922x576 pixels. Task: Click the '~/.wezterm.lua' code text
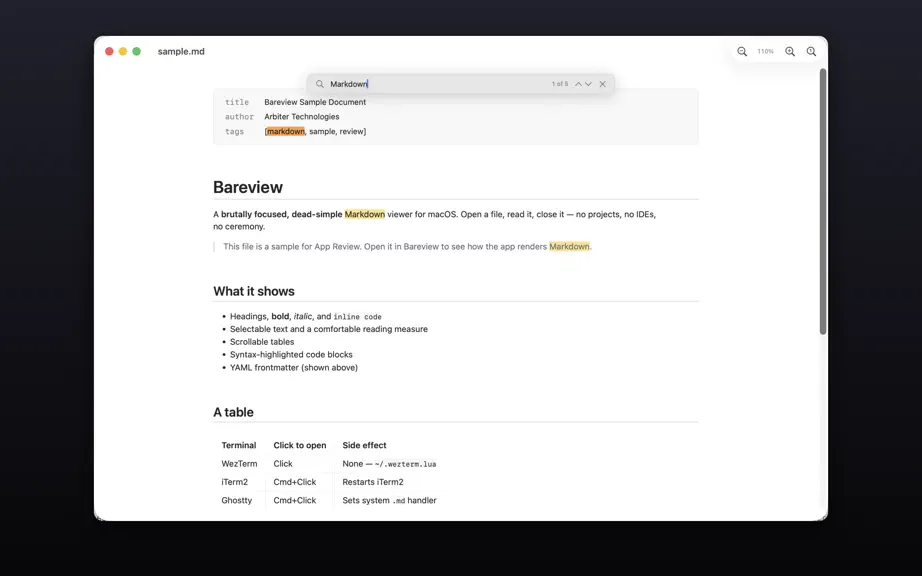point(406,464)
